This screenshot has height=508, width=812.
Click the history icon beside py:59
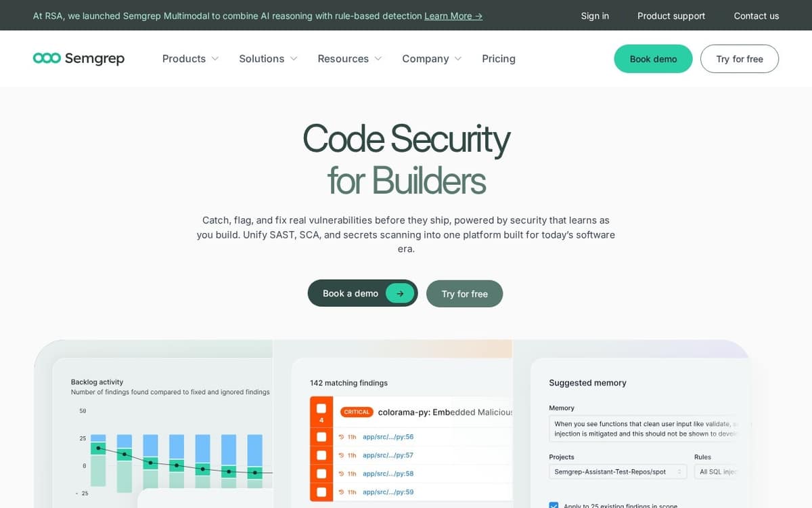point(342,492)
